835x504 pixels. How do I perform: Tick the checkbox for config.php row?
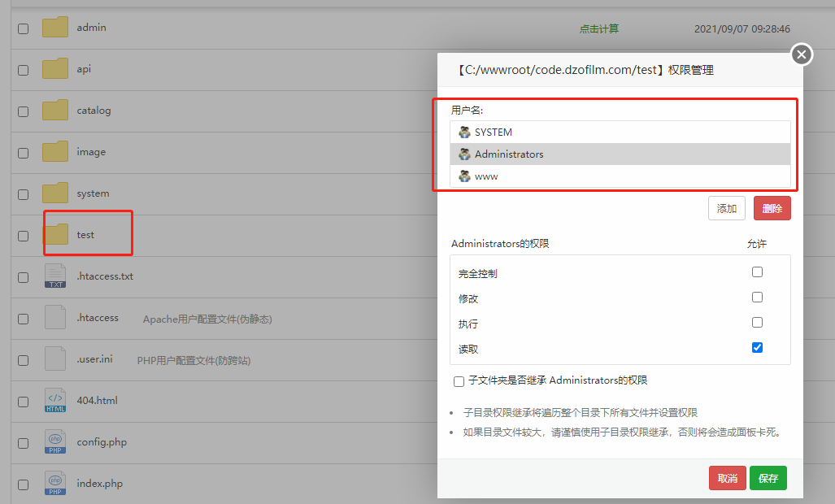coord(24,444)
